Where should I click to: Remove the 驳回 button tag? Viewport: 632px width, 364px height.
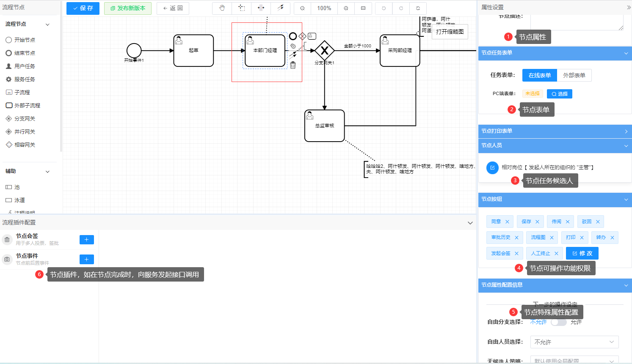point(598,222)
